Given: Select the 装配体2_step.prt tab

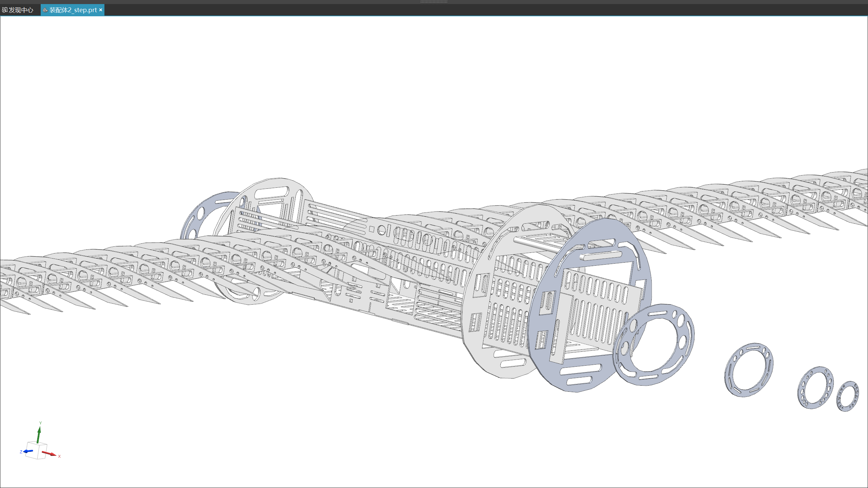Looking at the screenshot, I should point(73,10).
